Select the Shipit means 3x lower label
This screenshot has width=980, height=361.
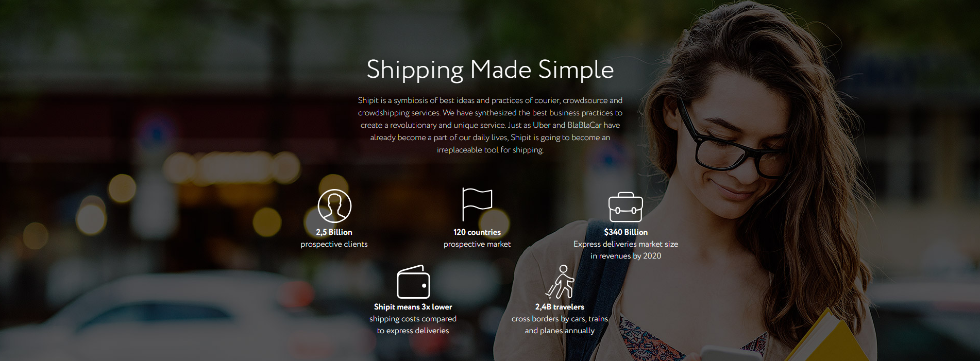pos(413,307)
